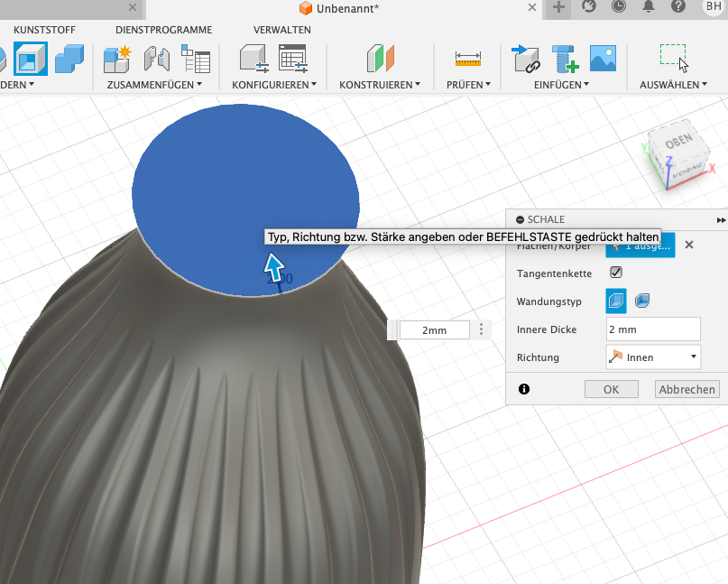The width and height of the screenshot is (728, 584).
Task: Click the Innere Dicke input field
Action: pos(652,329)
